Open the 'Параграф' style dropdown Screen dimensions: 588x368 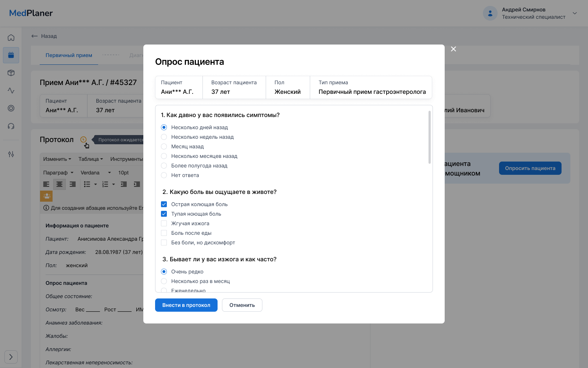[58, 173]
